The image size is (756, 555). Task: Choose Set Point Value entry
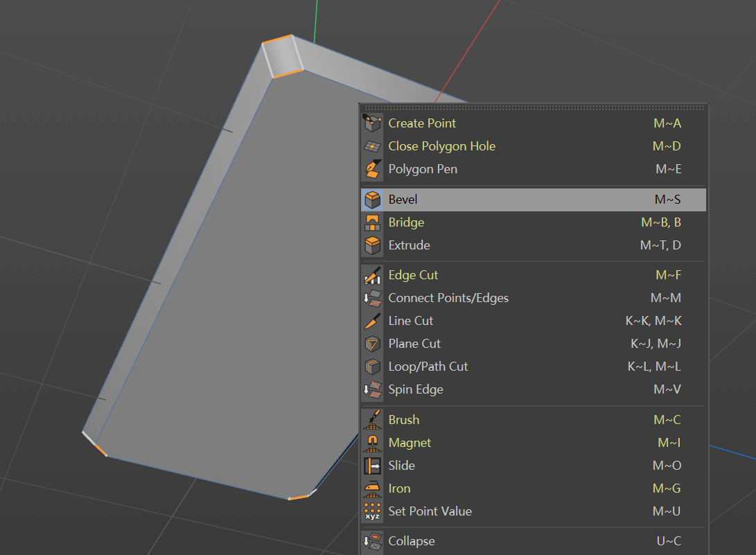pyautogui.click(x=534, y=511)
